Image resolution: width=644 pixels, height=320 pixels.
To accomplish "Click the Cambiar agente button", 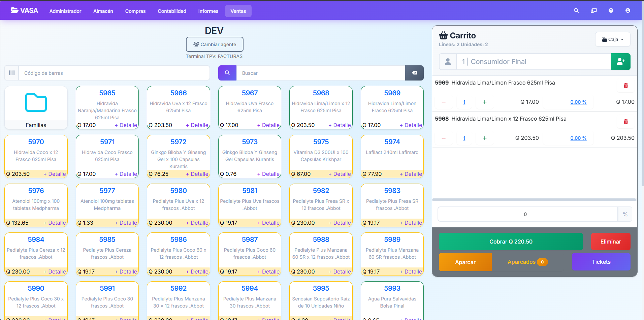I will pos(215,44).
